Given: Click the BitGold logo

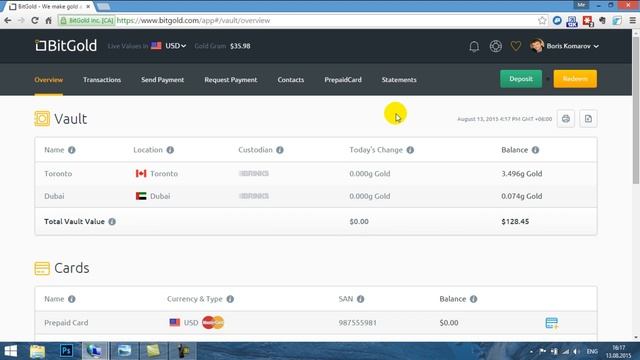Looking at the screenshot, I should pos(66,46).
